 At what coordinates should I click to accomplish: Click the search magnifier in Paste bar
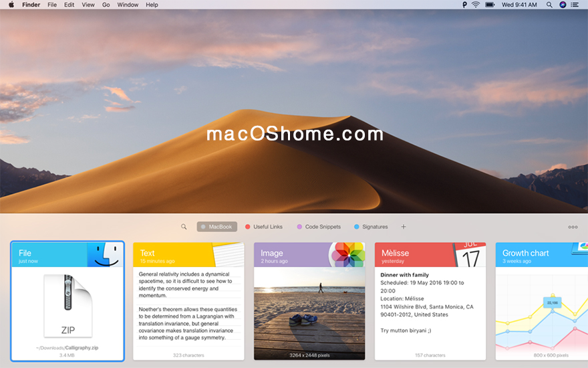point(184,227)
